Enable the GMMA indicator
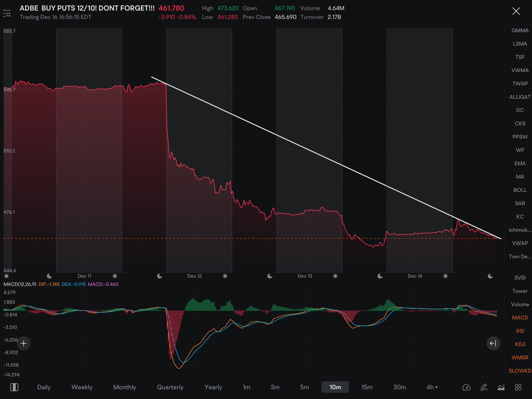This screenshot has height=399, width=532. coord(520,31)
